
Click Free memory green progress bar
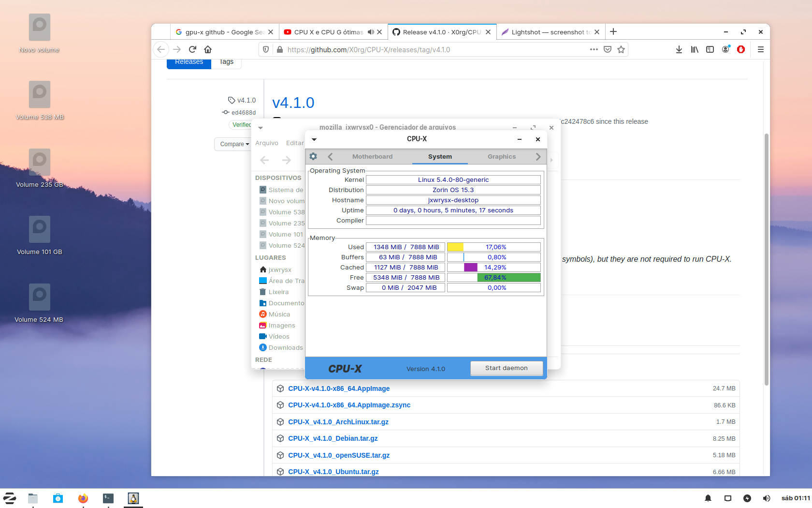[494, 278]
